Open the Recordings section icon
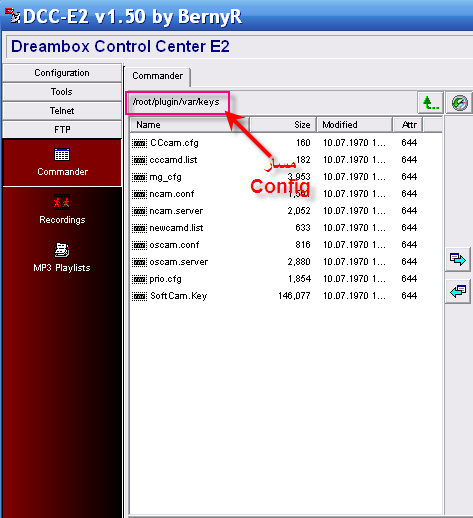 point(62,202)
